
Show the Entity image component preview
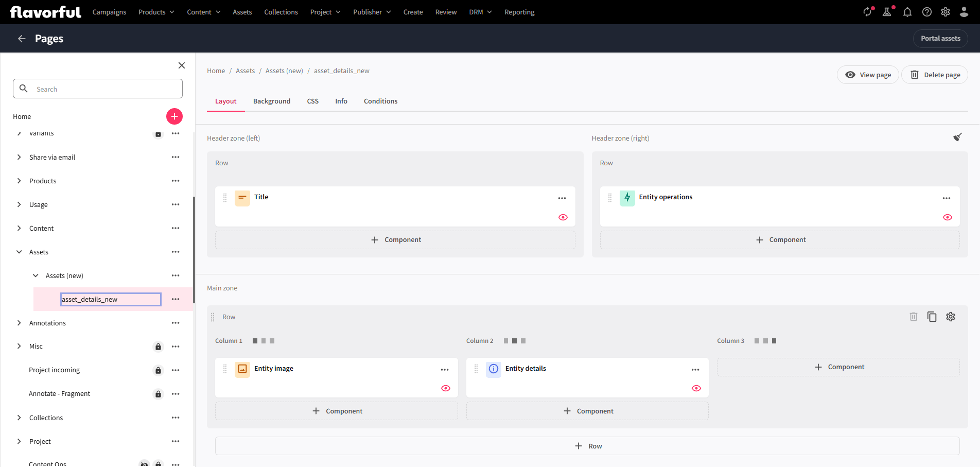pos(445,388)
